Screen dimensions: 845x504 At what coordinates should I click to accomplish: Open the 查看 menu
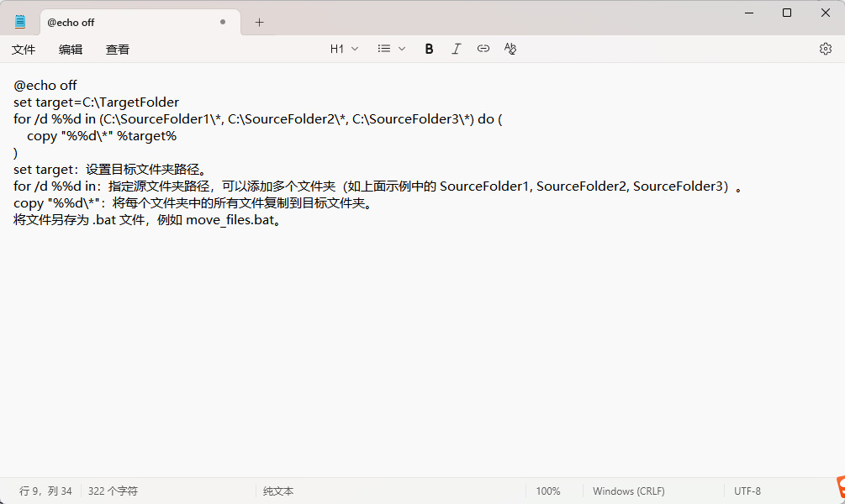click(x=118, y=50)
